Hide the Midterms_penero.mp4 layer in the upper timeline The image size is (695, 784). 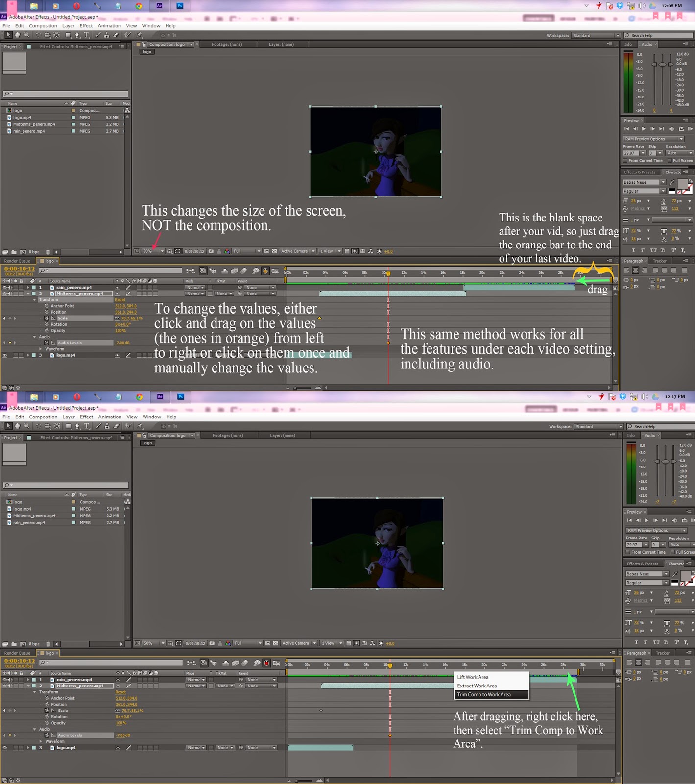coord(5,294)
